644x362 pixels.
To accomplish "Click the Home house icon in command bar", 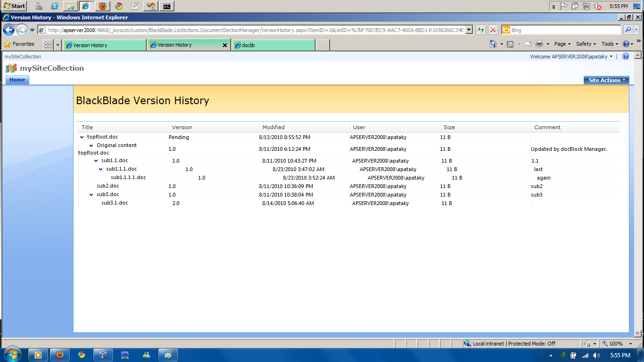I will (493, 44).
